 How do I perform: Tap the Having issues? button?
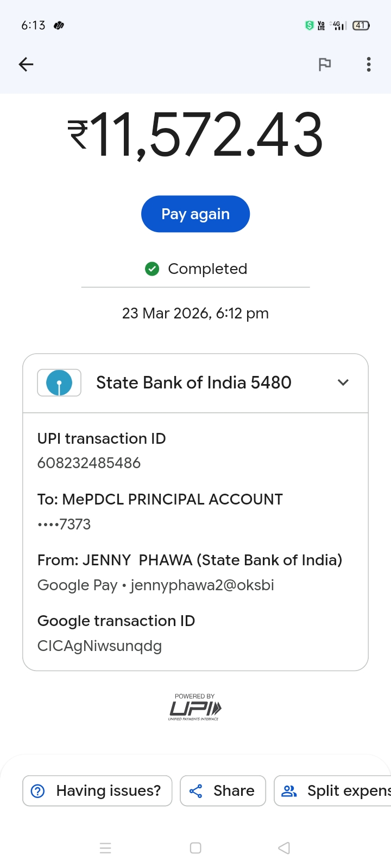(97, 791)
